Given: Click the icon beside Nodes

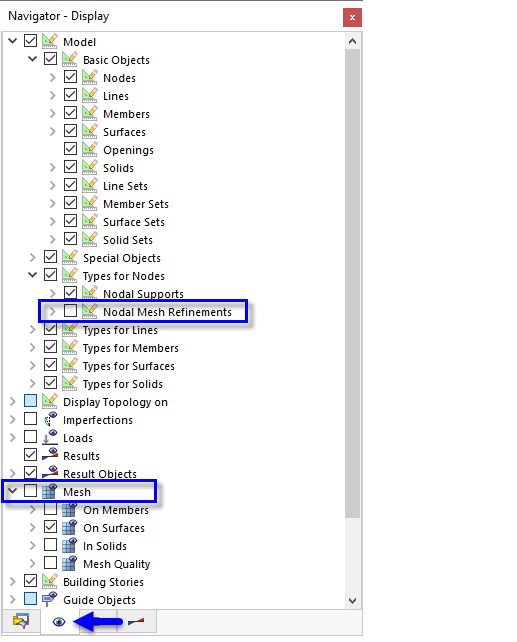Looking at the screenshot, I should pos(90,77).
